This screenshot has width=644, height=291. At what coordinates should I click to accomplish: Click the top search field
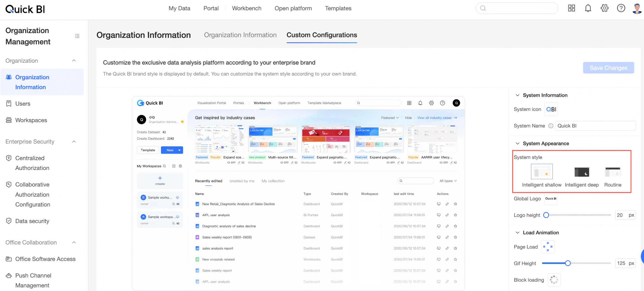(517, 8)
